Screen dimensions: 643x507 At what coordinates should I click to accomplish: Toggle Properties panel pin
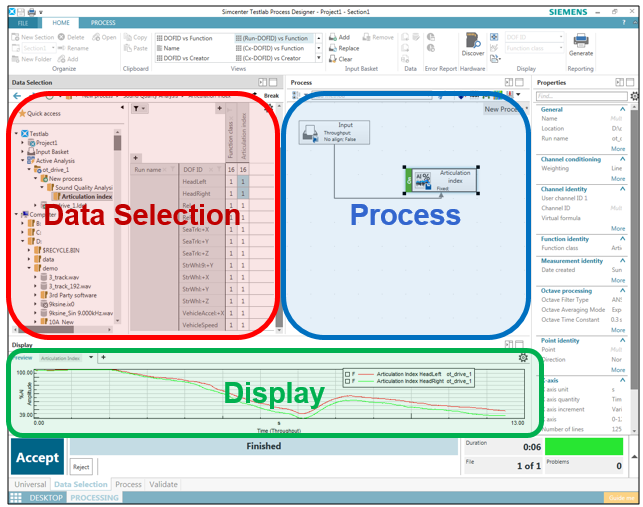pyautogui.click(x=620, y=82)
